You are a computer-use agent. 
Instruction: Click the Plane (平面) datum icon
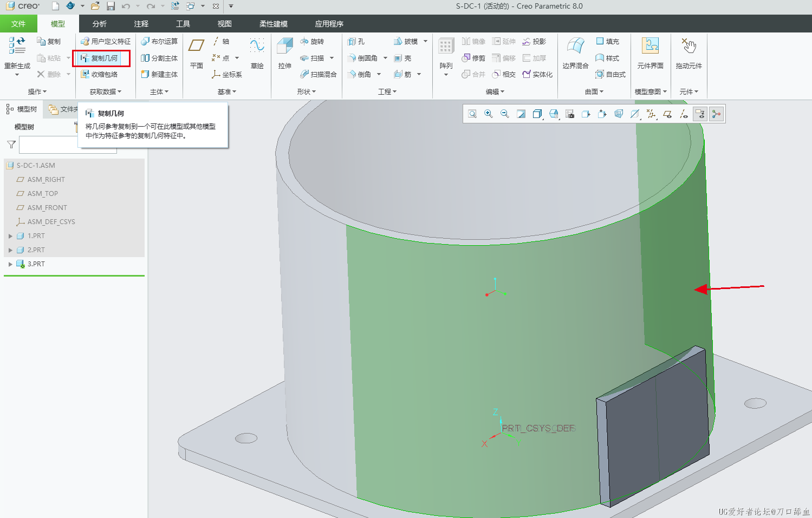pos(196,53)
